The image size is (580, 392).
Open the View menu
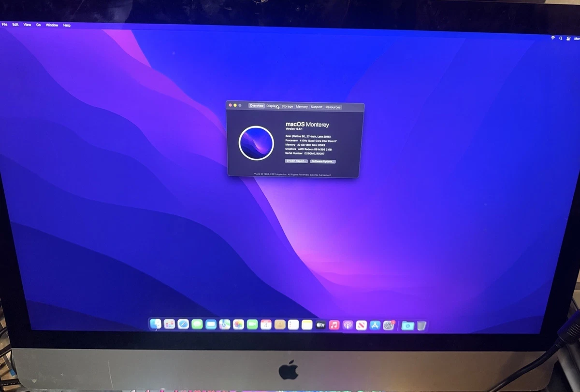pyautogui.click(x=27, y=25)
